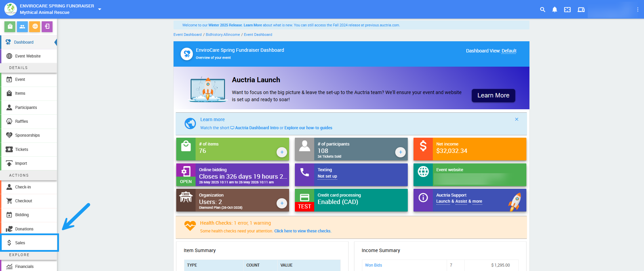Screen dimensions: 644x271
Task: Click the blue participants shortcut icon
Action: 22,26
